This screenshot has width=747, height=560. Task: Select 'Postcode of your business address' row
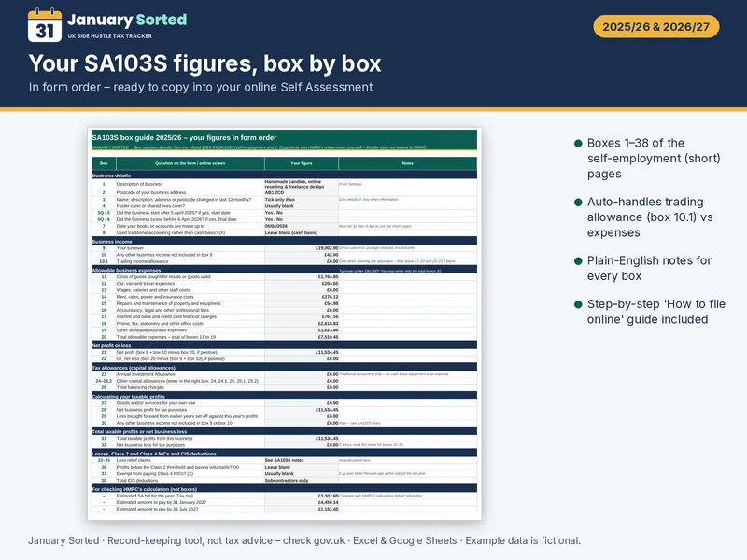(x=284, y=193)
